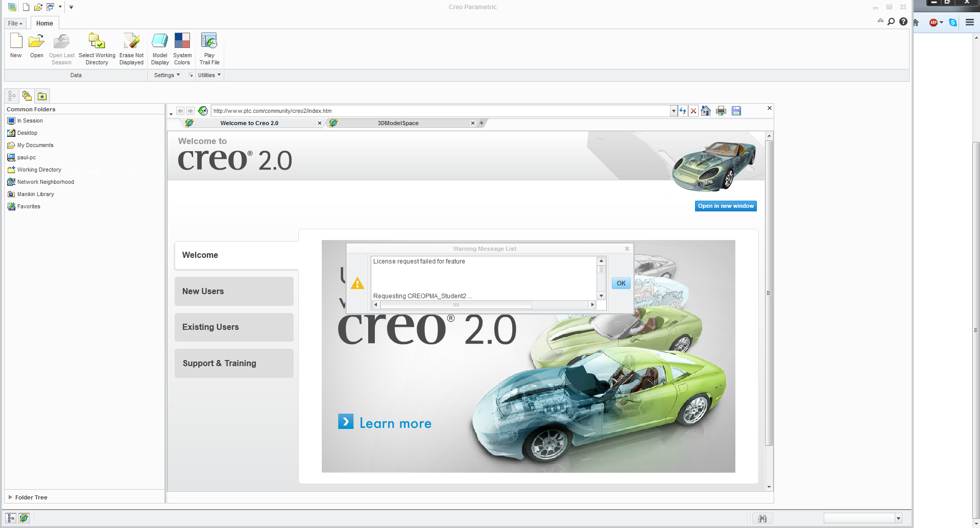Go to browser Home page icon
This screenshot has height=528, width=980.
click(706, 111)
